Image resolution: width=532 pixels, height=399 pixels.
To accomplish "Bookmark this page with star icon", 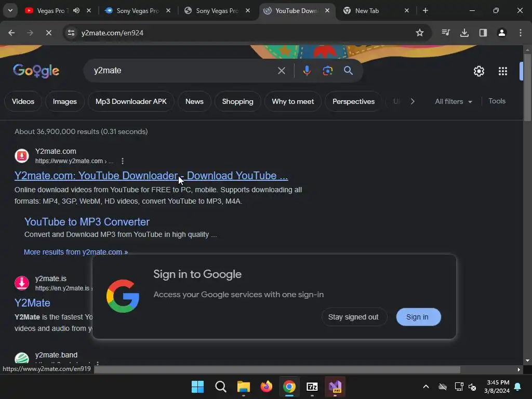I will (420, 33).
